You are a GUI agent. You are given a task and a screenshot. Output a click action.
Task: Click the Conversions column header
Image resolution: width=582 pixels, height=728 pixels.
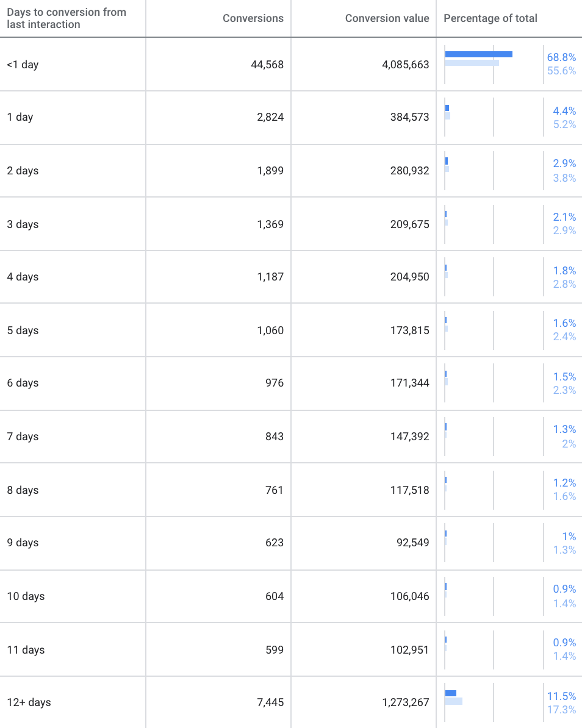[253, 18]
